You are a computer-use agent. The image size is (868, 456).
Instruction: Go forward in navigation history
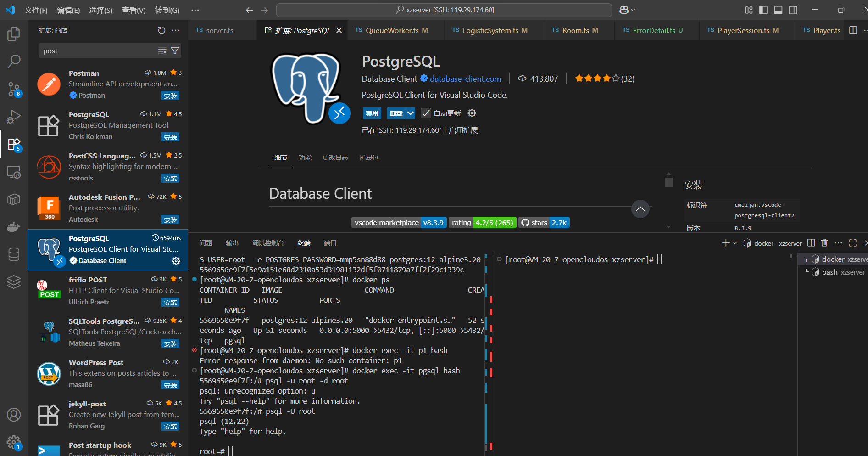(264, 10)
